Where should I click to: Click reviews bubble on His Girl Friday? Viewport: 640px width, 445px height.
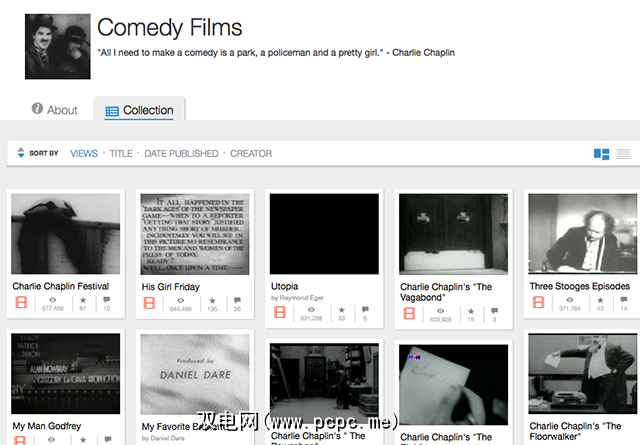[x=237, y=301]
